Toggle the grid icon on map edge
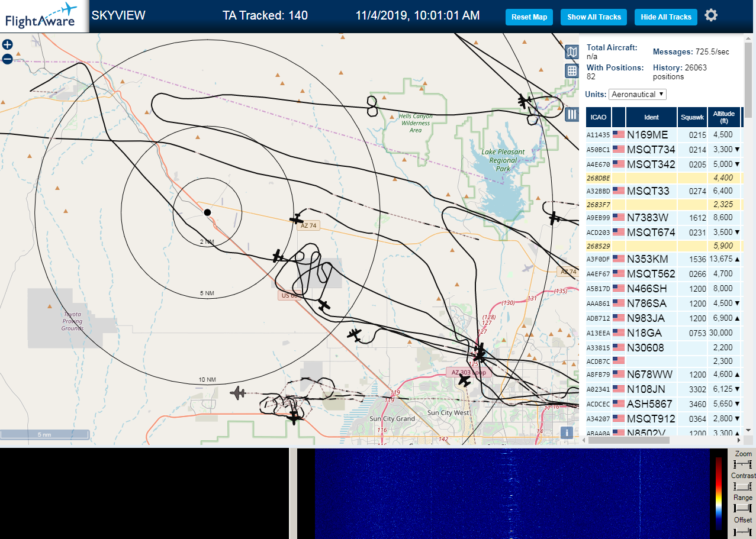This screenshot has height=539, width=756. pyautogui.click(x=572, y=71)
